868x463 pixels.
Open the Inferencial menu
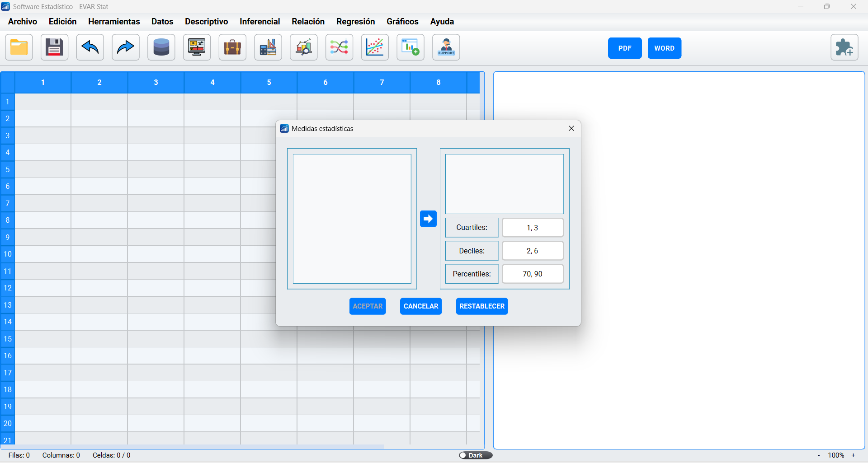click(x=259, y=21)
